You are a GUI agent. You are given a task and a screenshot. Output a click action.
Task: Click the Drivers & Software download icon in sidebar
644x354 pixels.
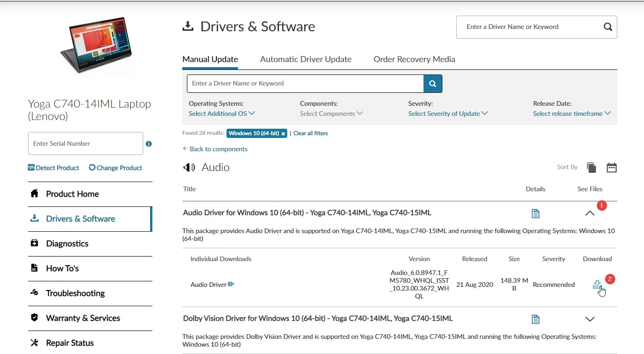click(x=35, y=218)
